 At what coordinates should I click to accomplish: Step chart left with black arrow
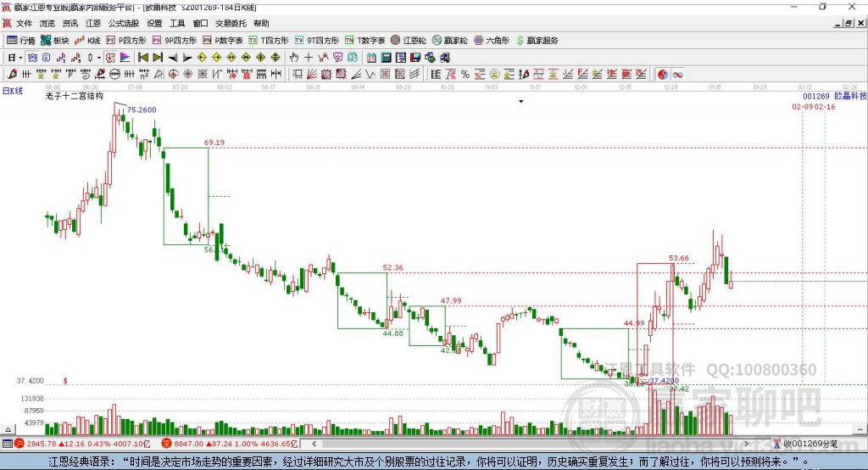click(x=173, y=58)
